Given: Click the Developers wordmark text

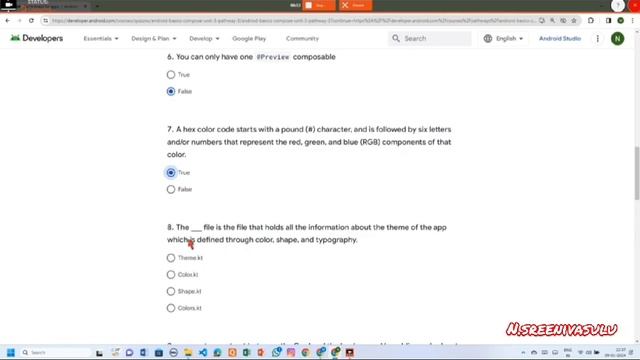Looking at the screenshot, I should pyautogui.click(x=42, y=38).
